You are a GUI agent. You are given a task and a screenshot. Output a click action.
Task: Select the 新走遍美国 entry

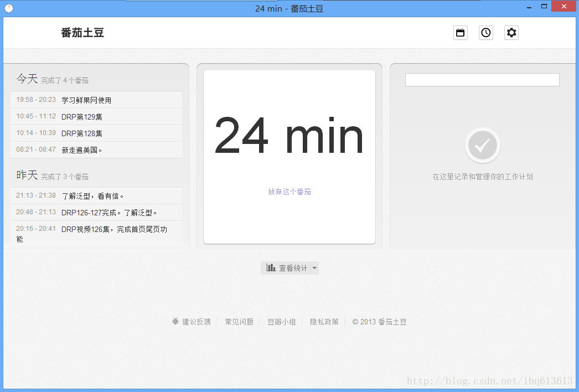tap(96, 149)
